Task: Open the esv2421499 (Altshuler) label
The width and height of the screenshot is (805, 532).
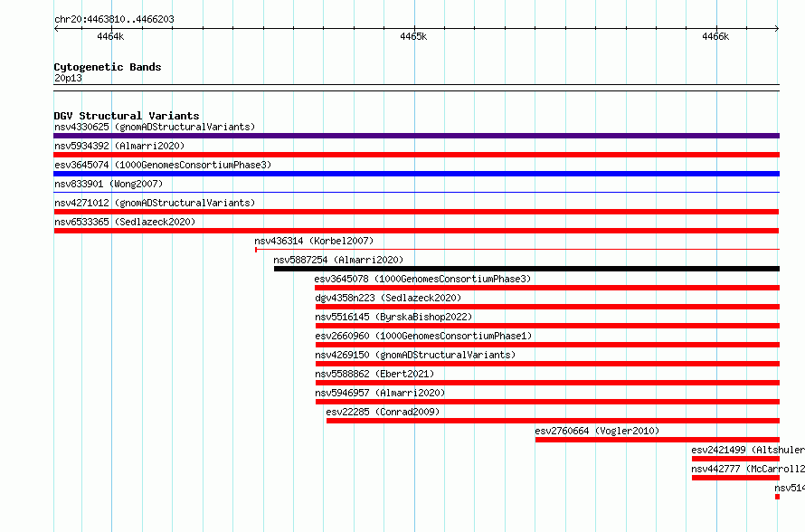Action: (748, 450)
